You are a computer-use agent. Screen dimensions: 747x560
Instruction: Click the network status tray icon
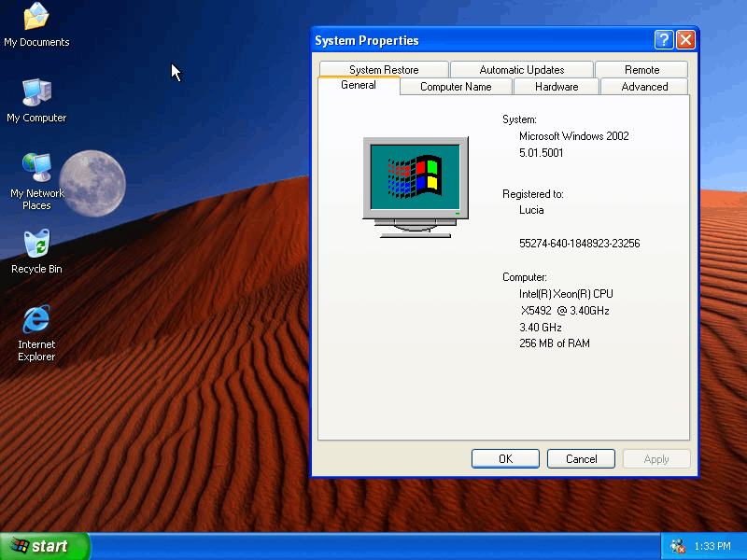[678, 546]
